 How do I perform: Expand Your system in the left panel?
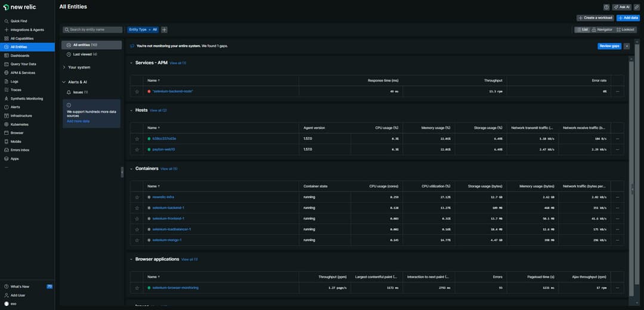[64, 67]
